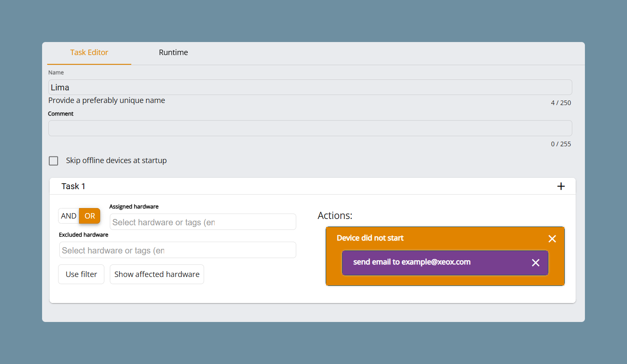Click the Use filter button
The image size is (627, 364).
point(81,274)
